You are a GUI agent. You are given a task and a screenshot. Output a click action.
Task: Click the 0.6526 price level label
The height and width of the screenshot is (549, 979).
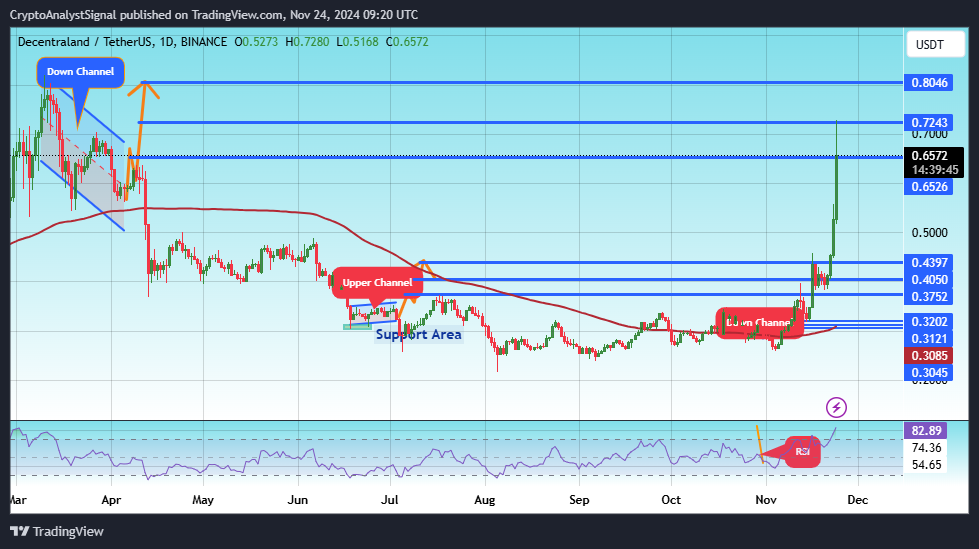coord(928,187)
